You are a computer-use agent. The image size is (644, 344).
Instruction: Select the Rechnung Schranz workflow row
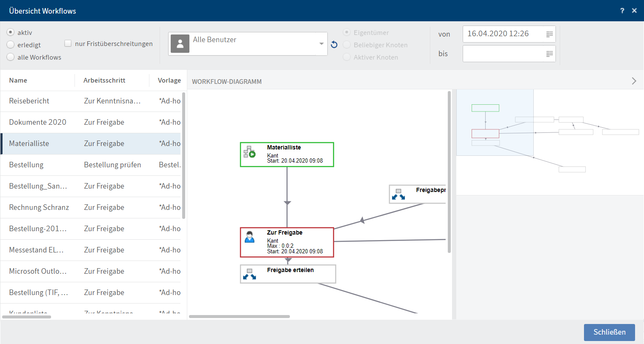click(90, 208)
